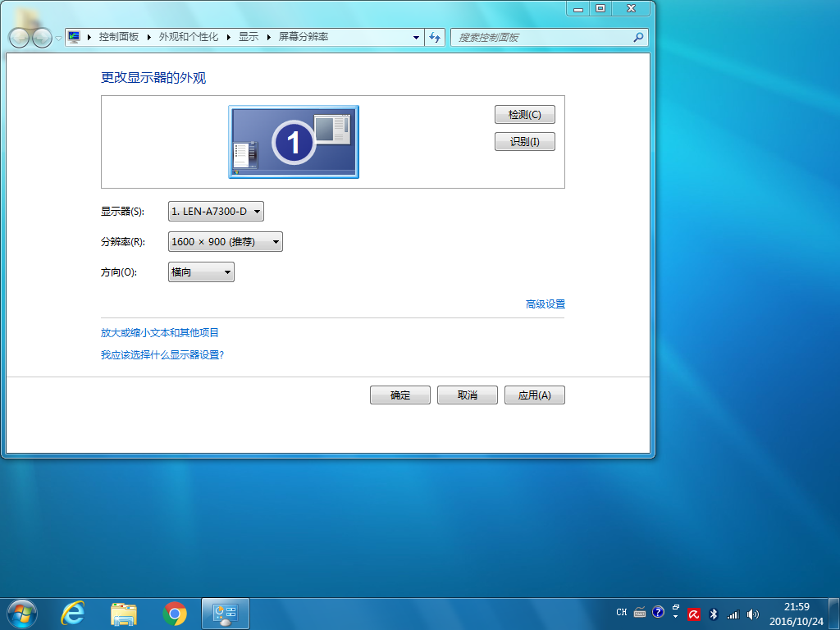Click the magnifier search icon

click(x=638, y=37)
